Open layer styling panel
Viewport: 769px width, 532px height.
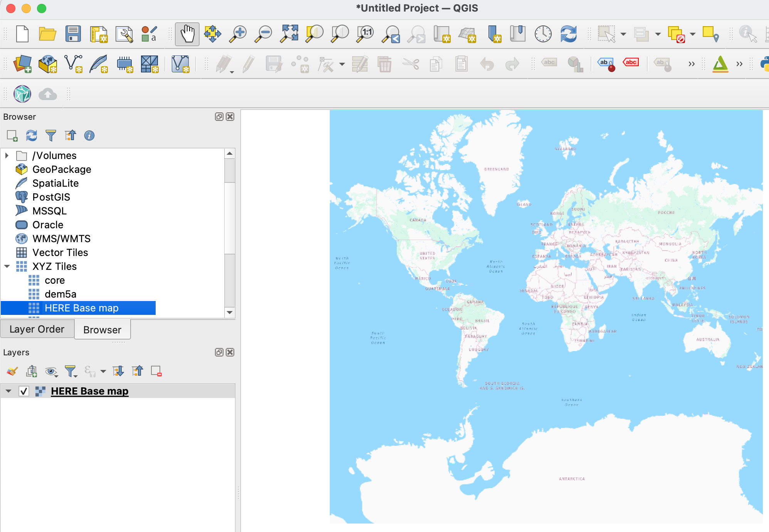(12, 371)
